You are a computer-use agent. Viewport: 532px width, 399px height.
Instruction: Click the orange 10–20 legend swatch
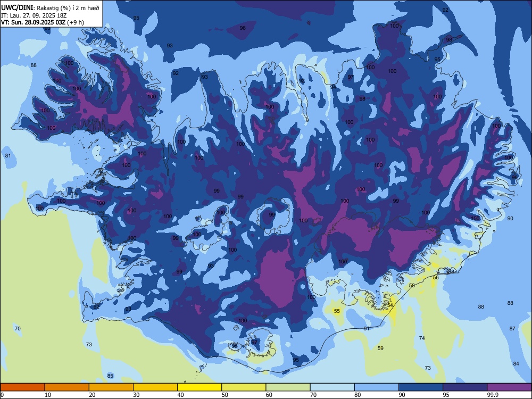67,387
